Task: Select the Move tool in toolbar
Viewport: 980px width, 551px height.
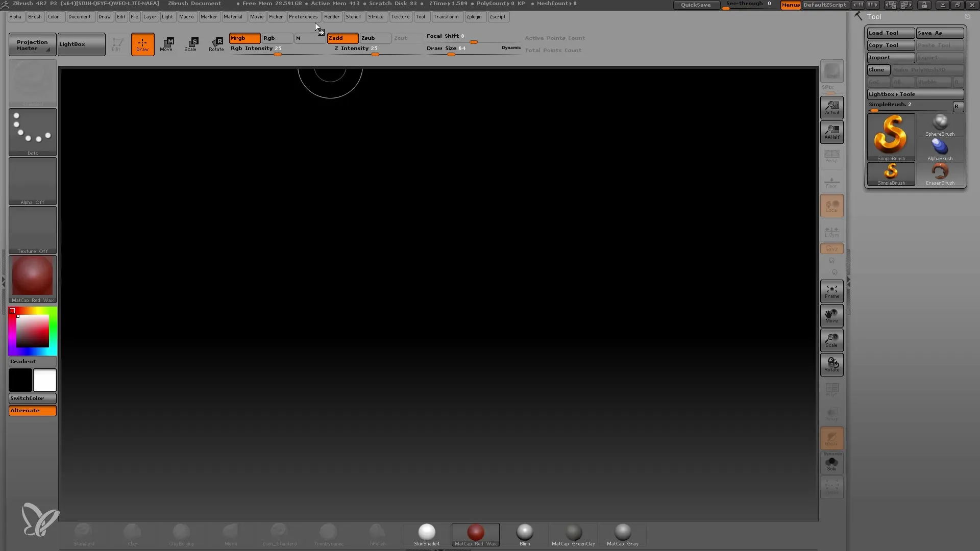Action: tap(166, 43)
